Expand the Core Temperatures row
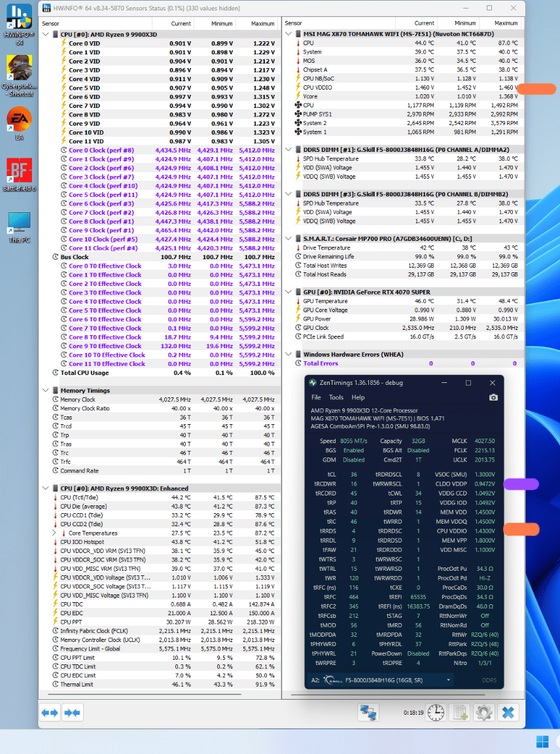Screen dimensions: 560x754 tap(54, 533)
